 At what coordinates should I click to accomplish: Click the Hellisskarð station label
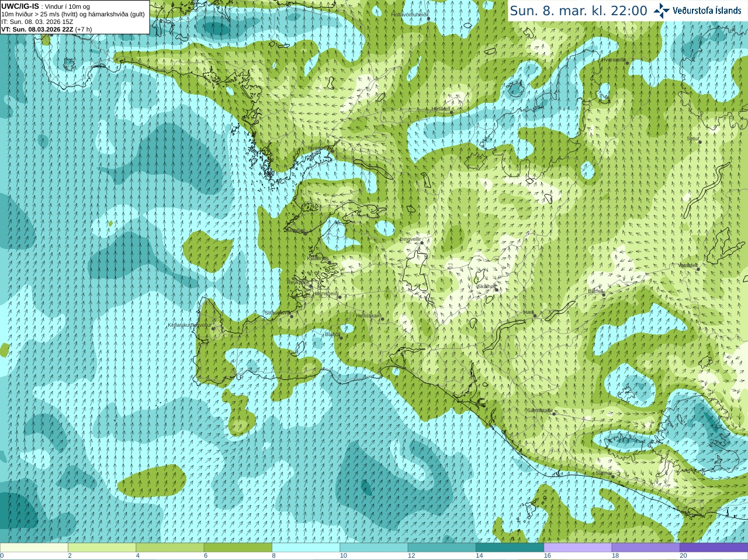[369, 316]
